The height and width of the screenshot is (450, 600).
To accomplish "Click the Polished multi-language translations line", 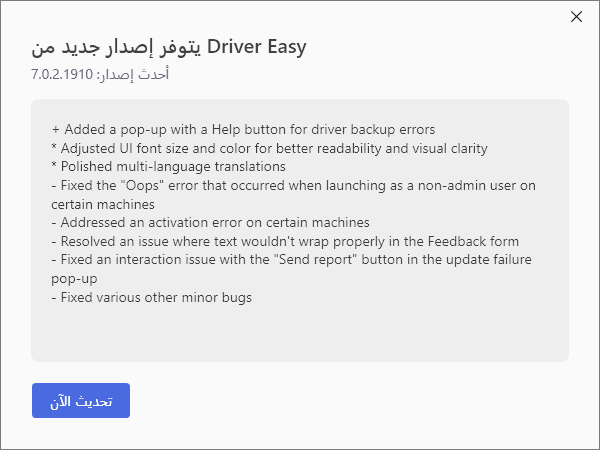I will point(169,166).
